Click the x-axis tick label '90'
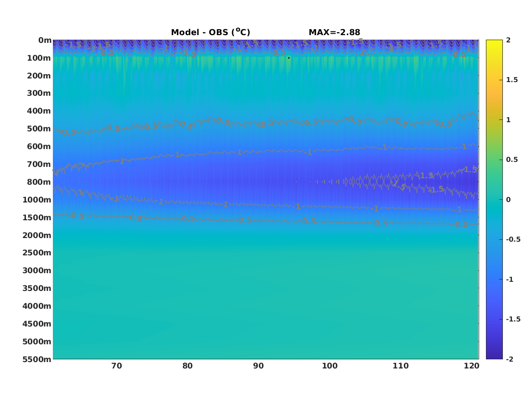 (x=258, y=366)
